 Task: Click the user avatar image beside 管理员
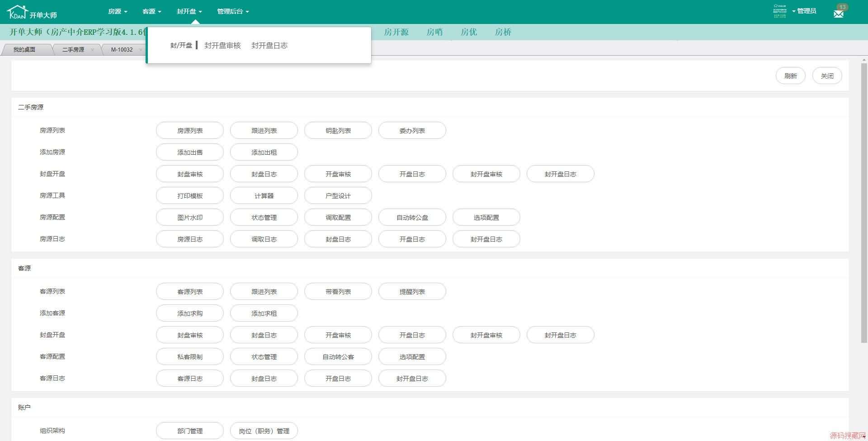tap(780, 11)
